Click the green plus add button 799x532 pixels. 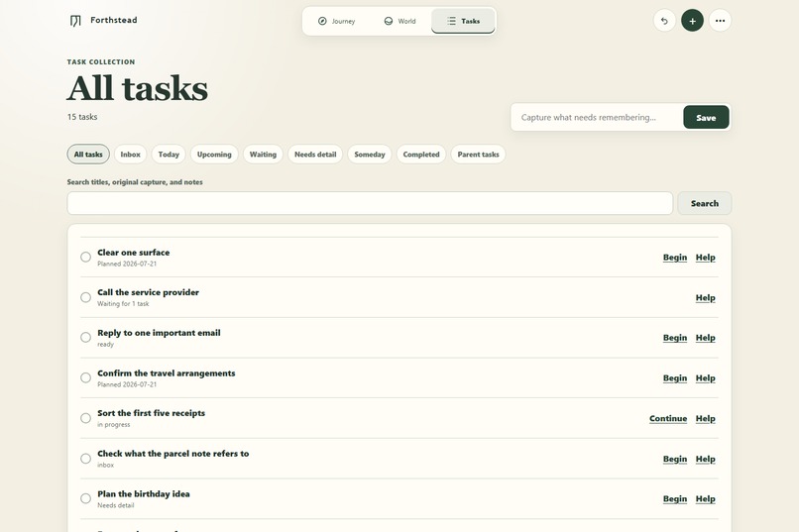pyautogui.click(x=692, y=21)
